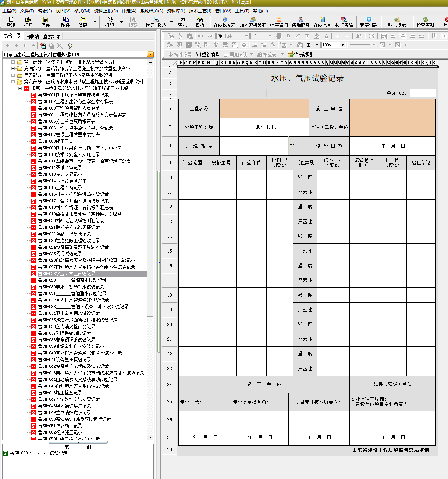Click the 展开/收起 expand-collapse icon
The height and width of the screenshot is (479, 448).
click(x=156, y=22)
